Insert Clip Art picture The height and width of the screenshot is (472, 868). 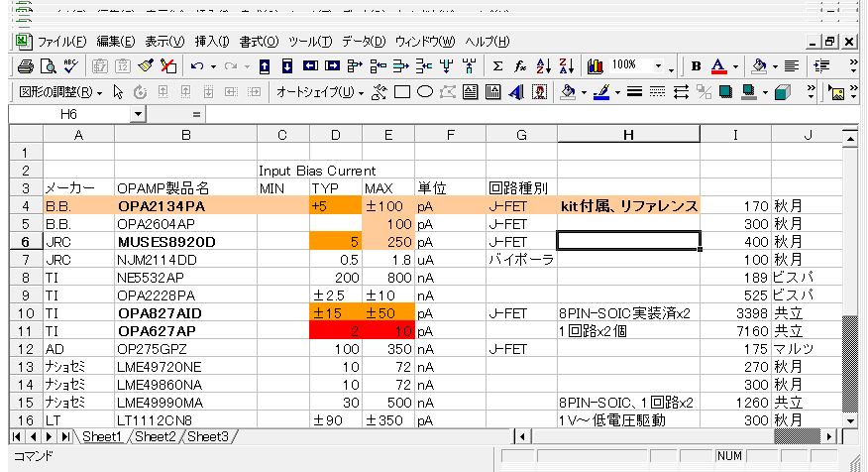[539, 92]
